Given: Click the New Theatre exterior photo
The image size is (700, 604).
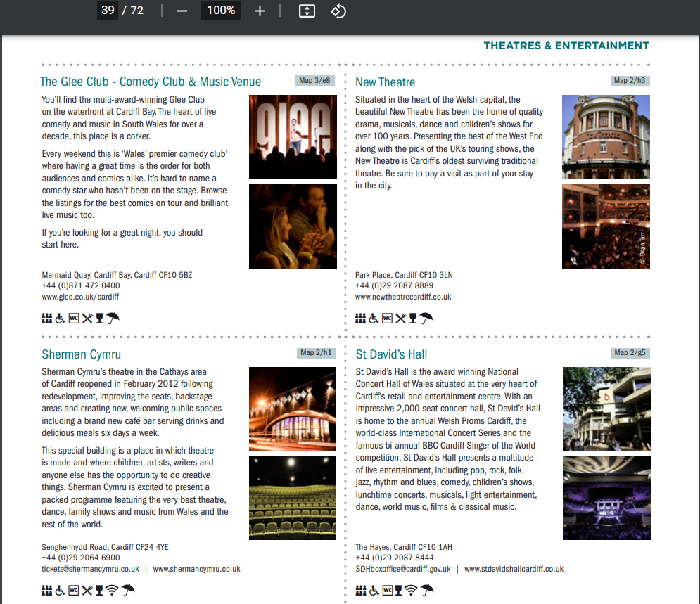Looking at the screenshot, I should click(x=606, y=137).
